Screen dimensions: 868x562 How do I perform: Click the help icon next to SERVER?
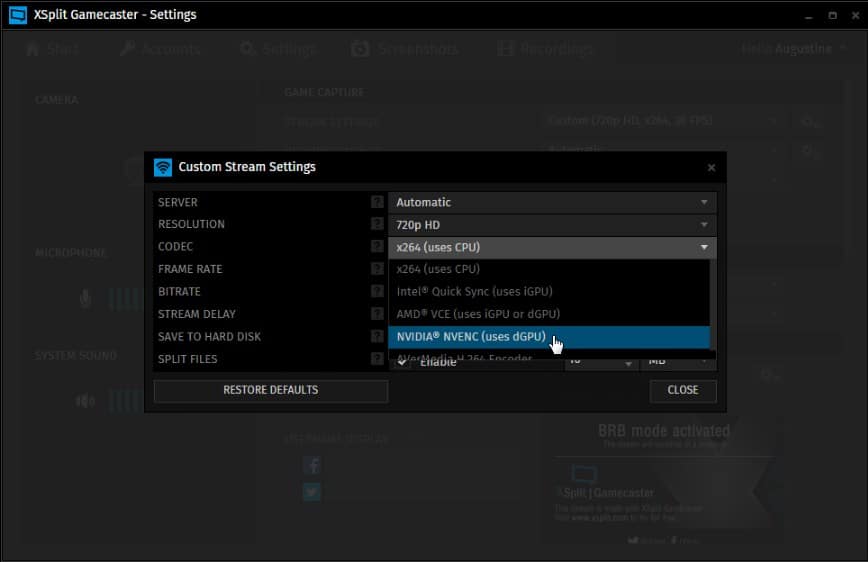tap(377, 202)
